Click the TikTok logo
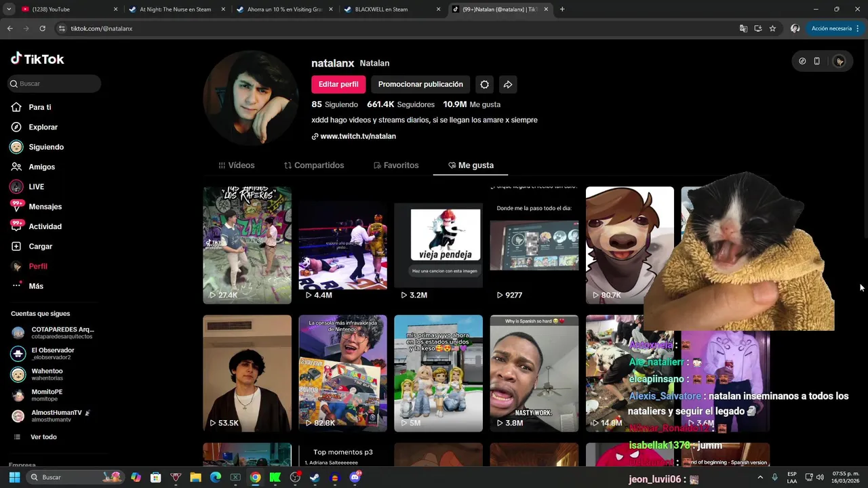Viewport: 868px width, 488px height. click(37, 59)
